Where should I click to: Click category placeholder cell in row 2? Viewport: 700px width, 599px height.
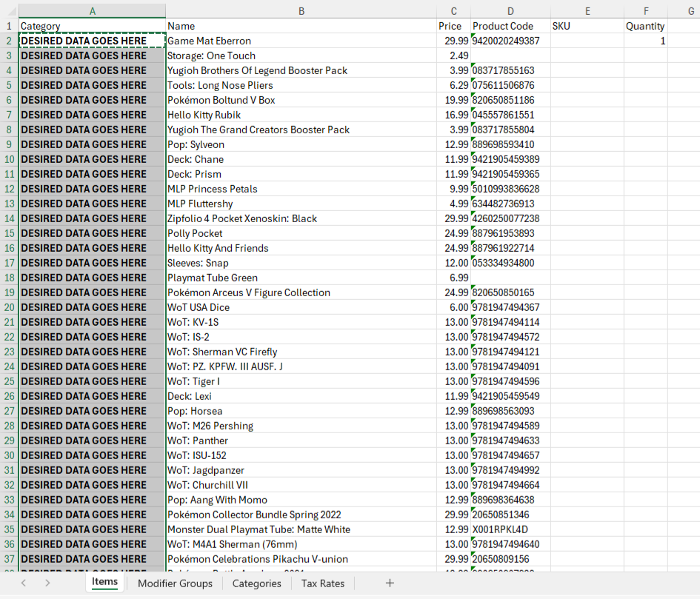(93, 41)
